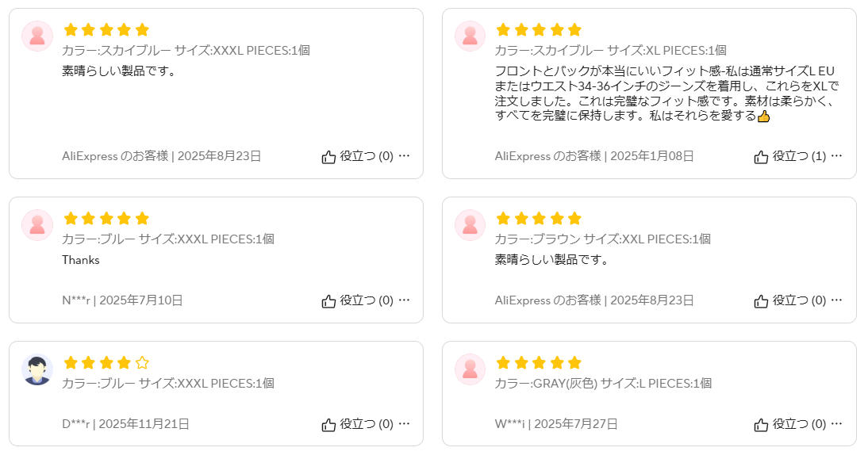The height and width of the screenshot is (455, 868).
Task: Click avatar of reviewer W***i
Action: tap(470, 369)
